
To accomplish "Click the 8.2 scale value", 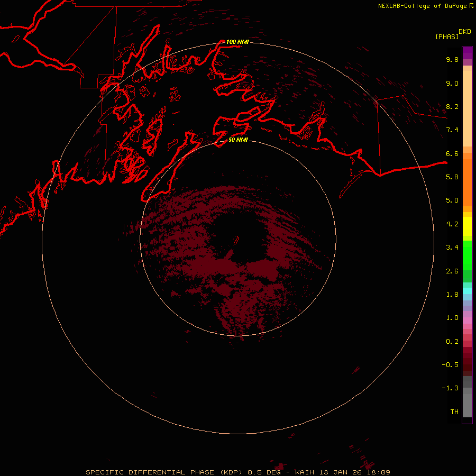I will pyautogui.click(x=452, y=106).
